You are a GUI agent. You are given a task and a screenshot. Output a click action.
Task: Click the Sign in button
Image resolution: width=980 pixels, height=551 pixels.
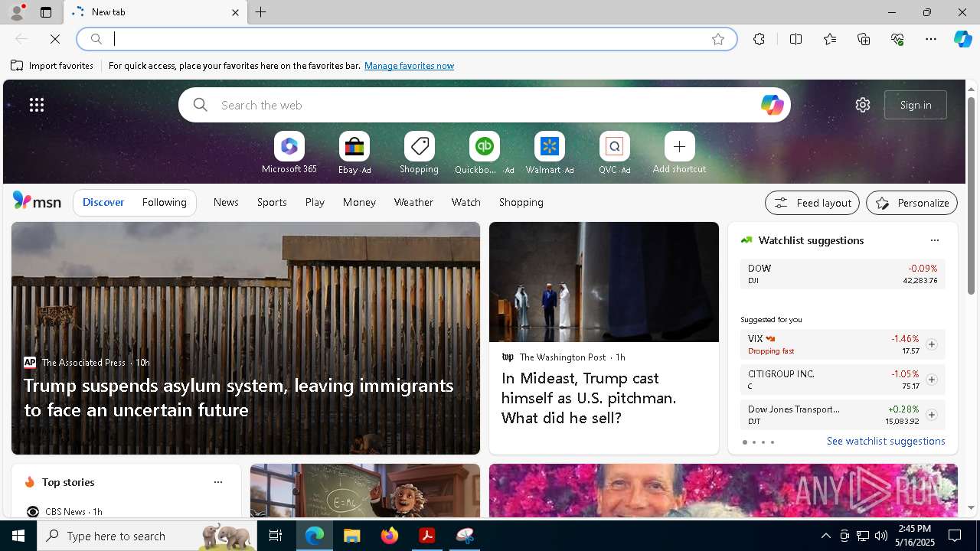point(916,105)
